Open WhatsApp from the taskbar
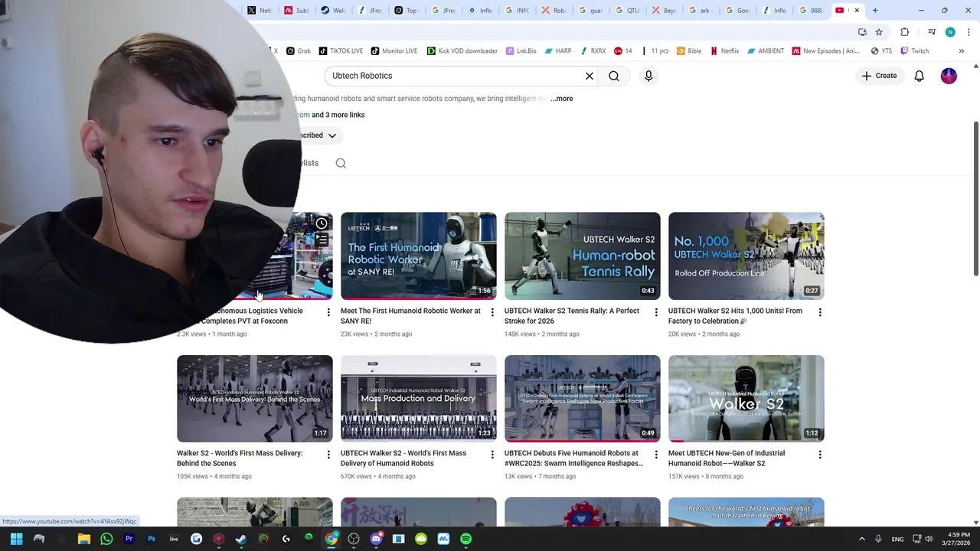Image resolution: width=980 pixels, height=551 pixels. 106,539
